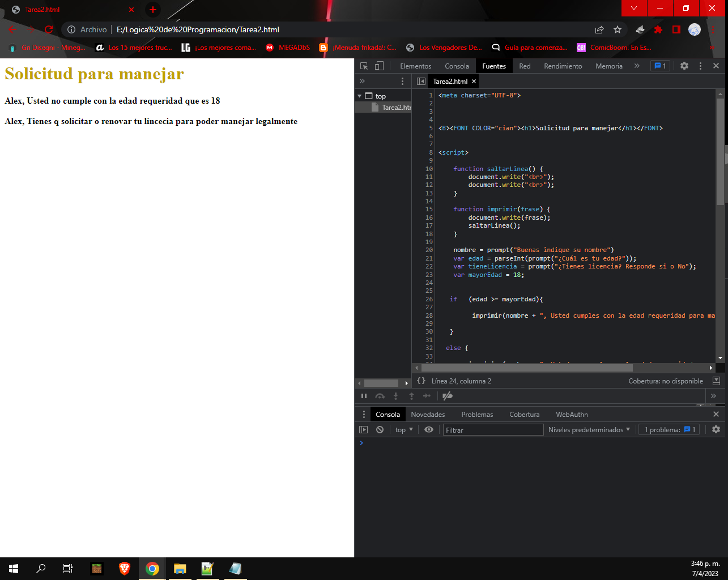Show the console sidebar panel icon
Screen dimensions: 728x580
tap(364, 430)
